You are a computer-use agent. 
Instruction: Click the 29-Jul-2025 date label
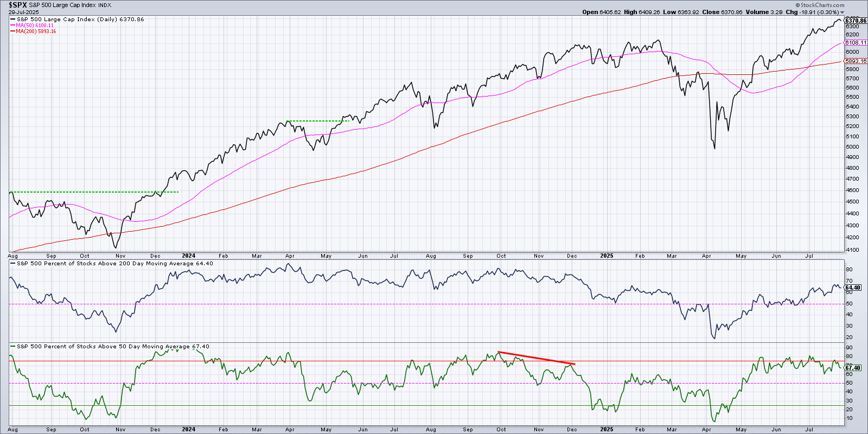point(23,12)
